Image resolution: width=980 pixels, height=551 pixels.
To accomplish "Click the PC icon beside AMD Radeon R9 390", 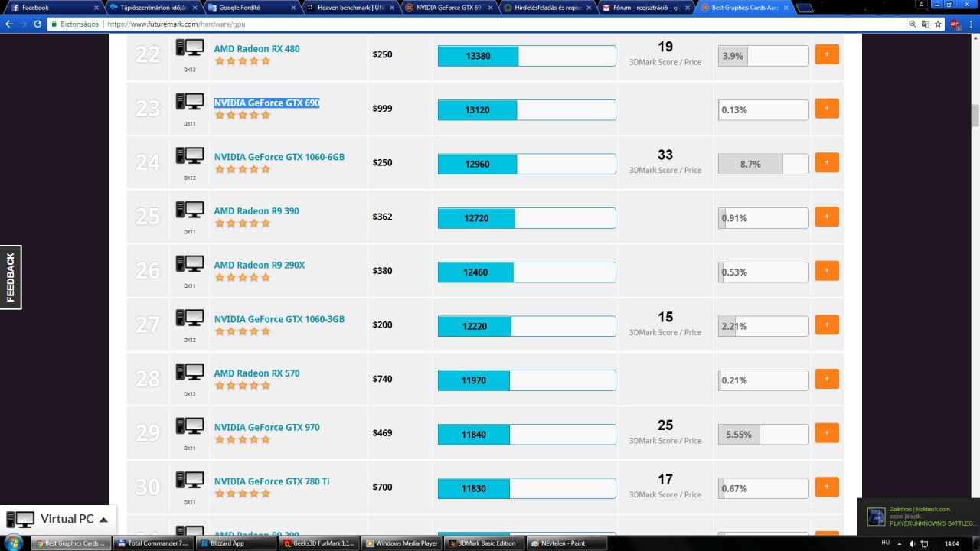I will (x=190, y=210).
